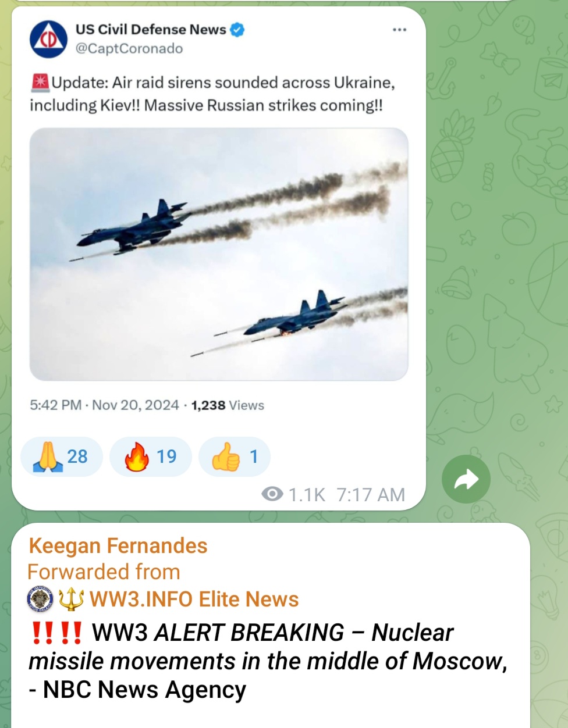
Task: Tap the 7:17 AM message time
Action: click(x=371, y=495)
